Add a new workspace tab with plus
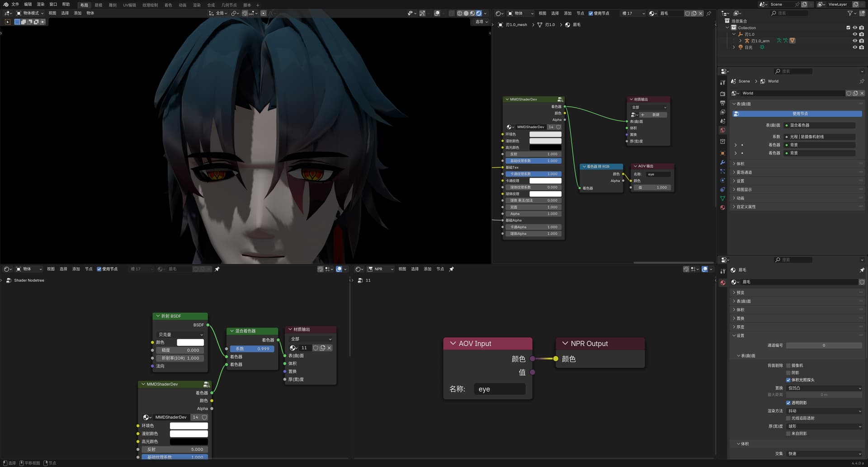The width and height of the screenshot is (868, 467). pyautogui.click(x=258, y=5)
